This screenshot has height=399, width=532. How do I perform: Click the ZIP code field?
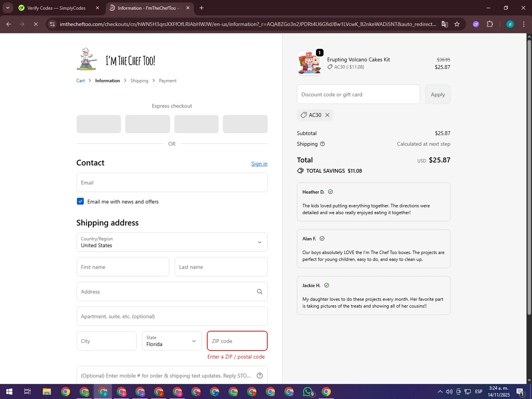coord(237,341)
